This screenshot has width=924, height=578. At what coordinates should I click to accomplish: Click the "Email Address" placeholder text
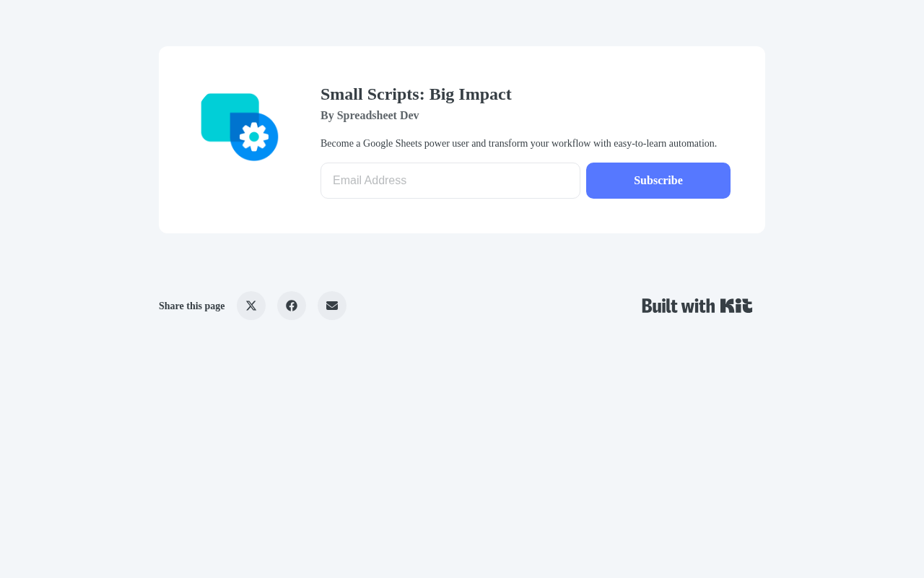(370, 181)
